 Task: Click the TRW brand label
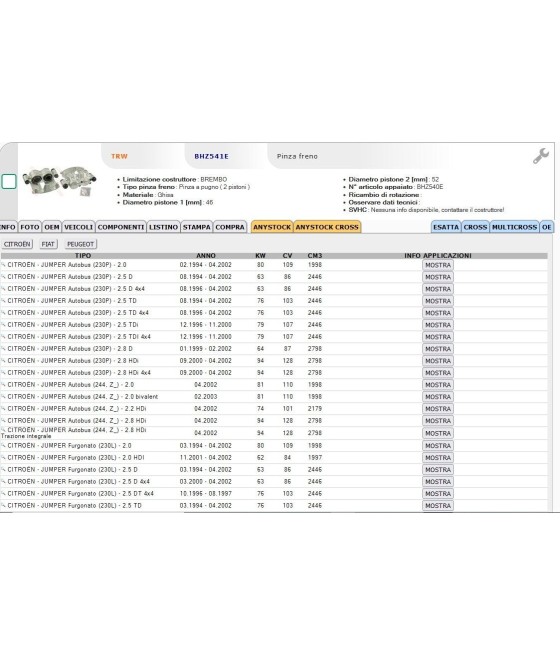(x=119, y=156)
